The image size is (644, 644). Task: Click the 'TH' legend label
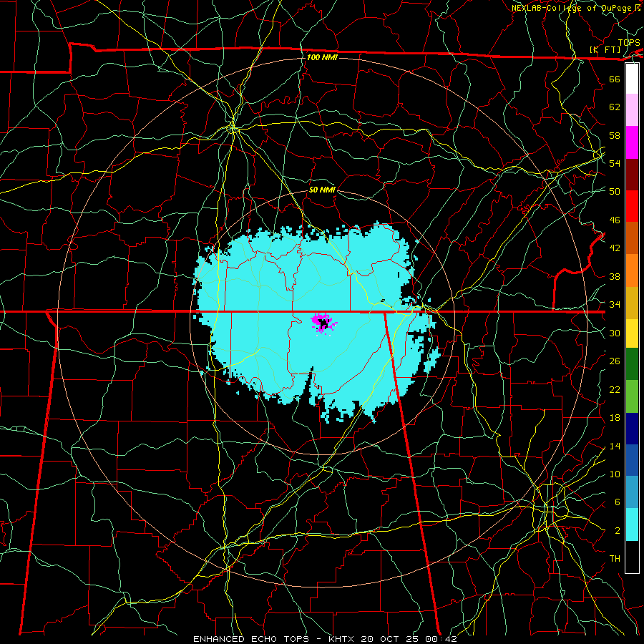point(615,559)
